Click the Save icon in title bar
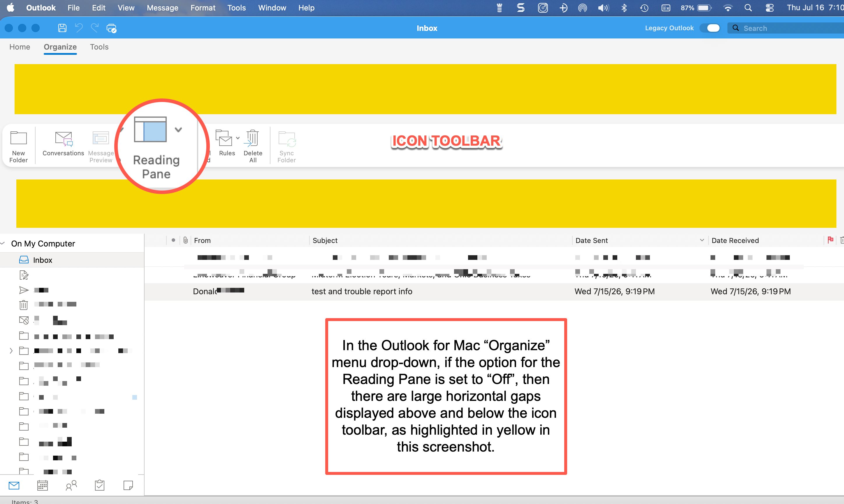The image size is (844, 504). coord(62,28)
